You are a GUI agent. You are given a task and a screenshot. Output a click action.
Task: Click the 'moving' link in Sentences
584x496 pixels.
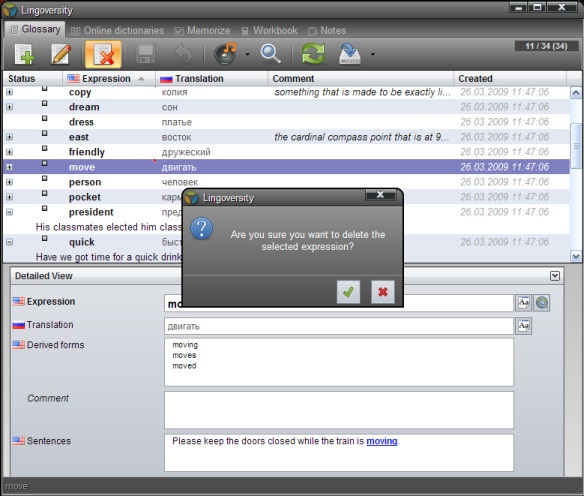[x=382, y=441]
